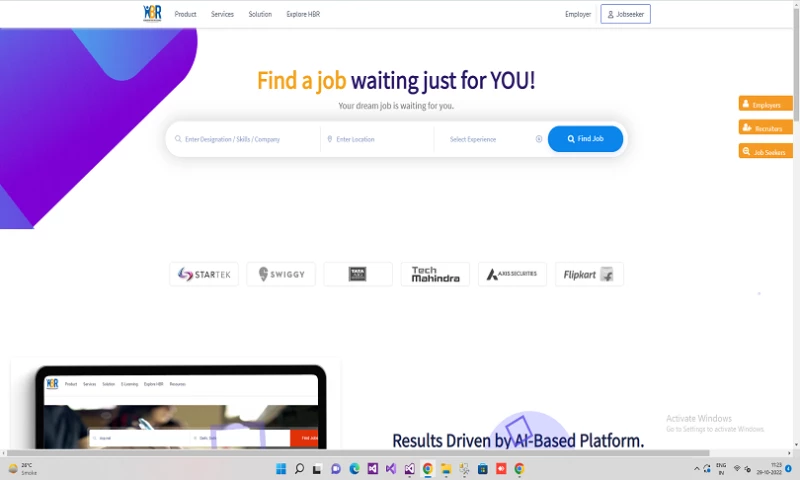
Task: Click the highlighted active Chrome taskbar icon
Action: pos(428,469)
